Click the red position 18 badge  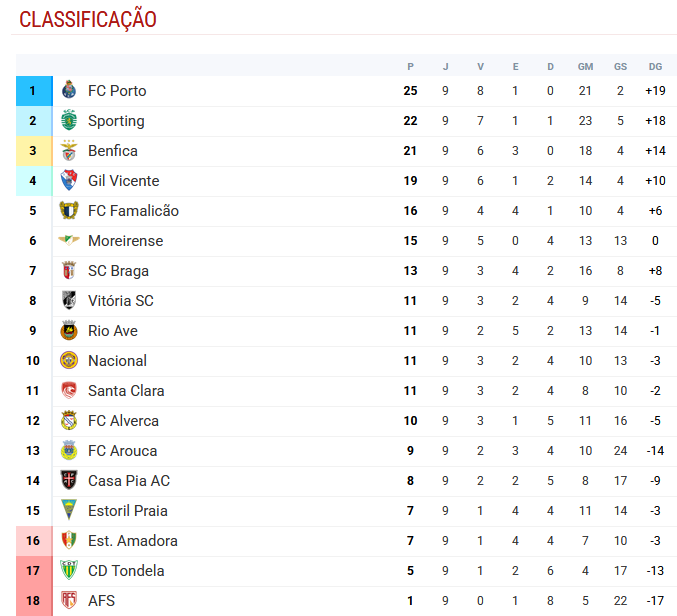tap(33, 601)
